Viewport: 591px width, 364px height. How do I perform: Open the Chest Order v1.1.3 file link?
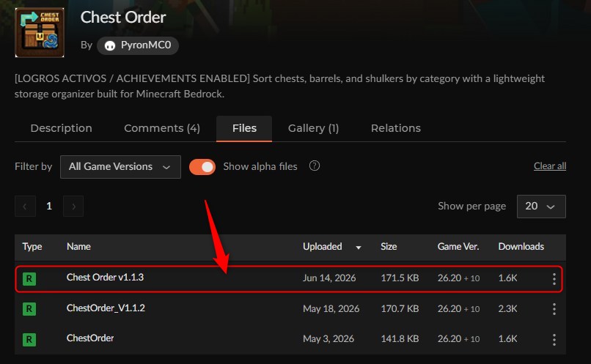tap(105, 278)
